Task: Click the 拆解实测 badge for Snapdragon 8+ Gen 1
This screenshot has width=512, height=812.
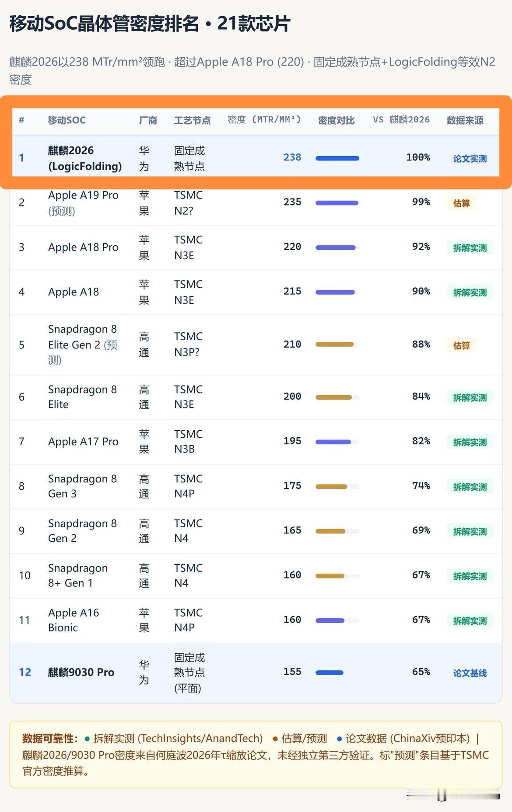Action: [x=470, y=576]
